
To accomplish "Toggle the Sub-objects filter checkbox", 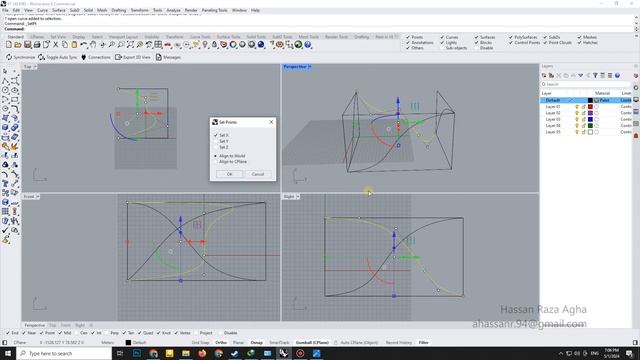I will (x=442, y=48).
